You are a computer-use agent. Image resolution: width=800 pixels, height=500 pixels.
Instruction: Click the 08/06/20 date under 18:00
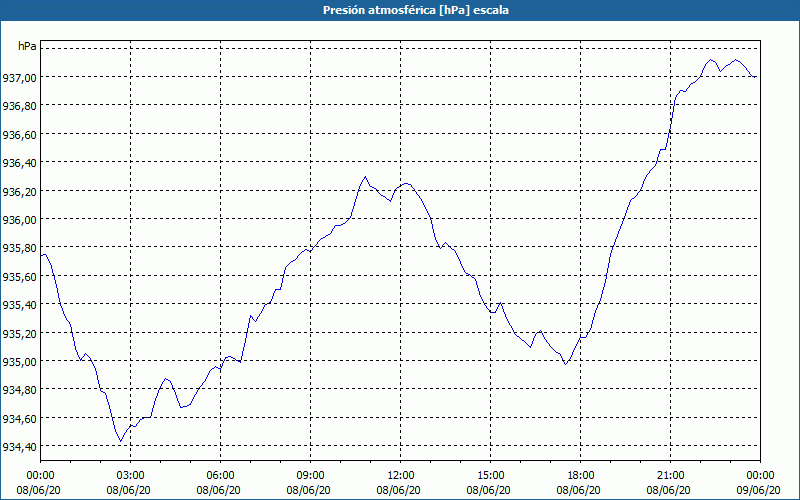tap(579, 490)
